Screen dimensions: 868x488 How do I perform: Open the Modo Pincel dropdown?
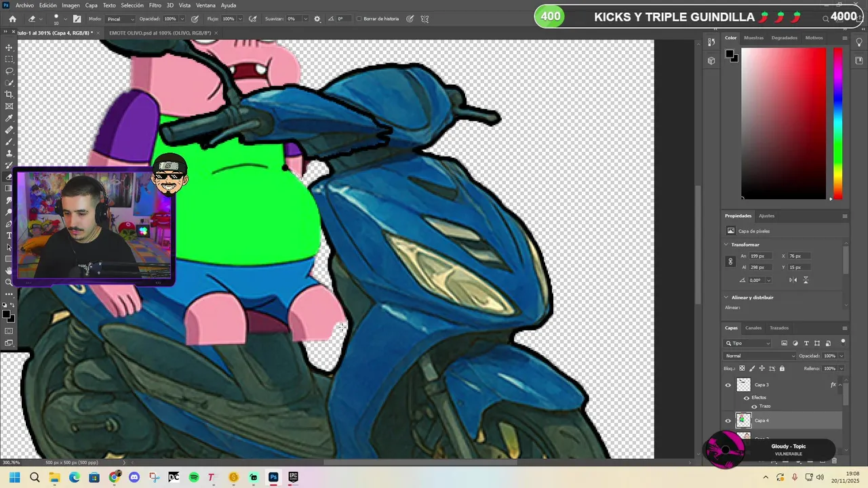(x=121, y=19)
